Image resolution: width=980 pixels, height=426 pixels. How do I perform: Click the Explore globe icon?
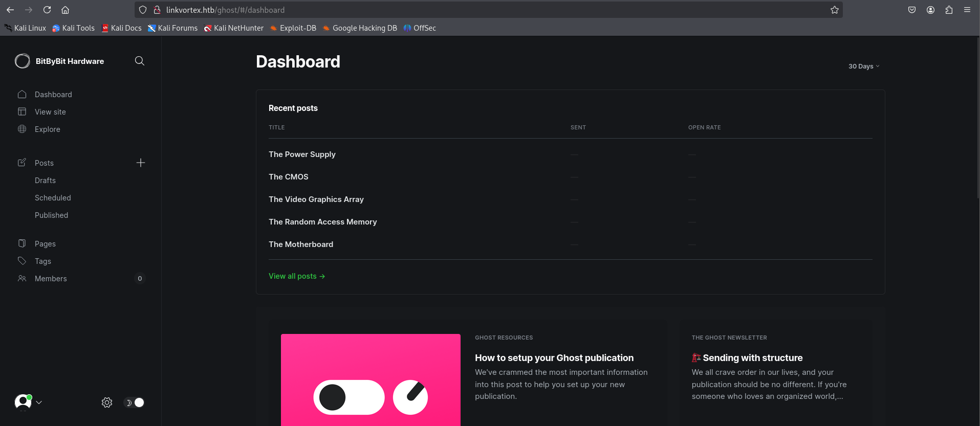22,129
